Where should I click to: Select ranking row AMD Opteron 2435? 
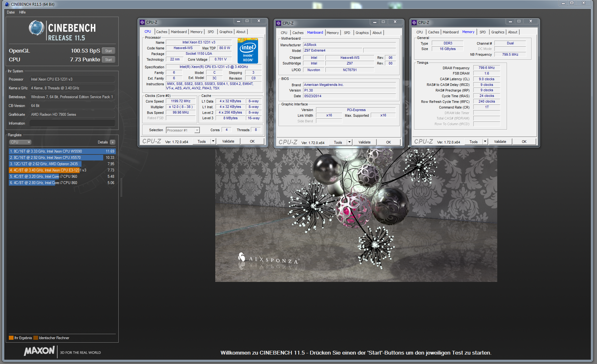click(62, 164)
